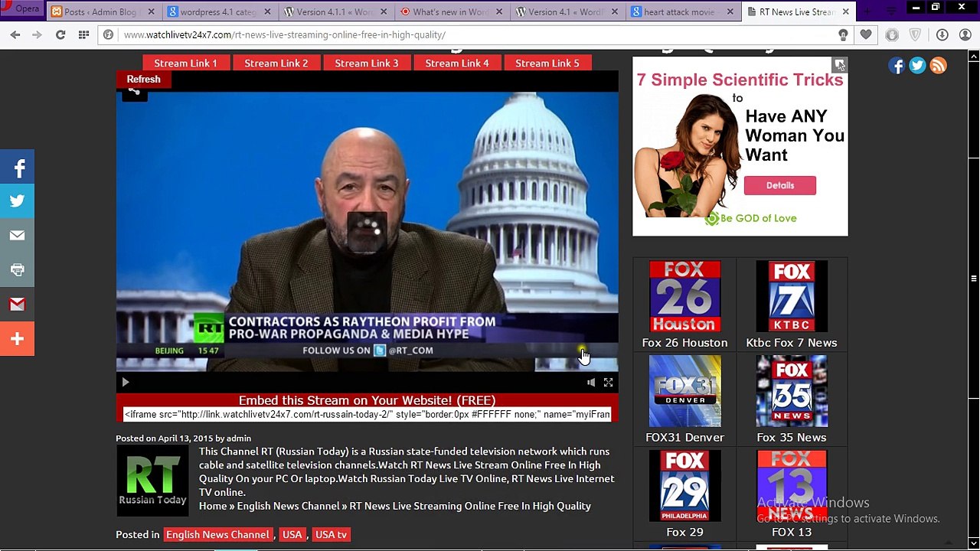
Task: Open English News Channel breadcrumb link
Action: tap(288, 506)
